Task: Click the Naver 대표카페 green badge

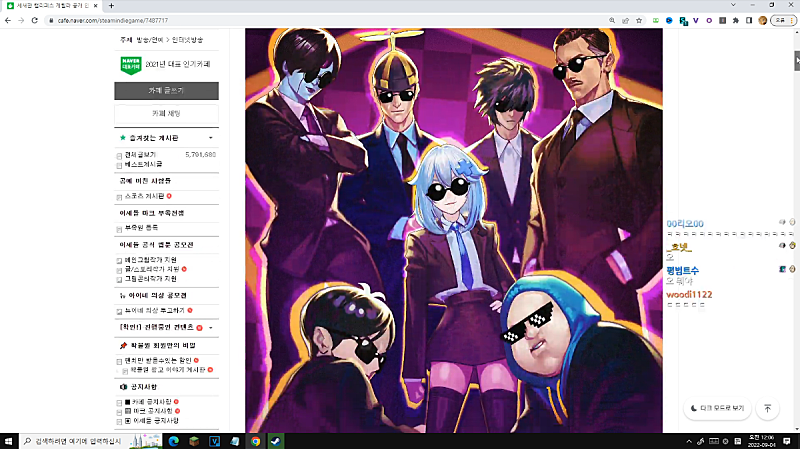Action: 131,65
